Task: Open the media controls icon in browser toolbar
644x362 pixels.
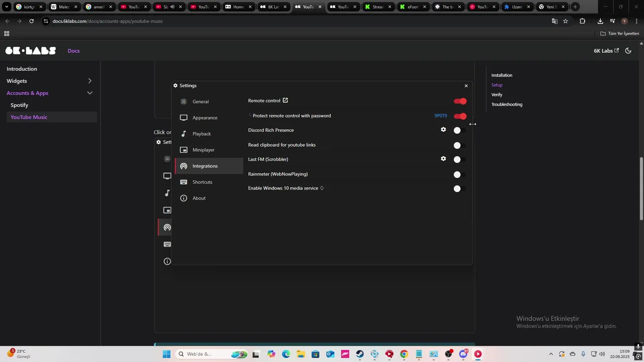Action: pyautogui.click(x=612, y=21)
